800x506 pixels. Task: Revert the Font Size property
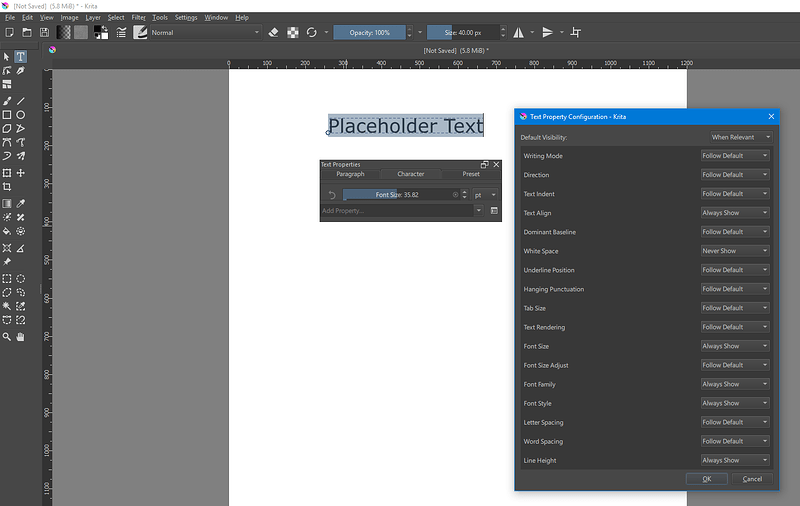[x=332, y=195]
